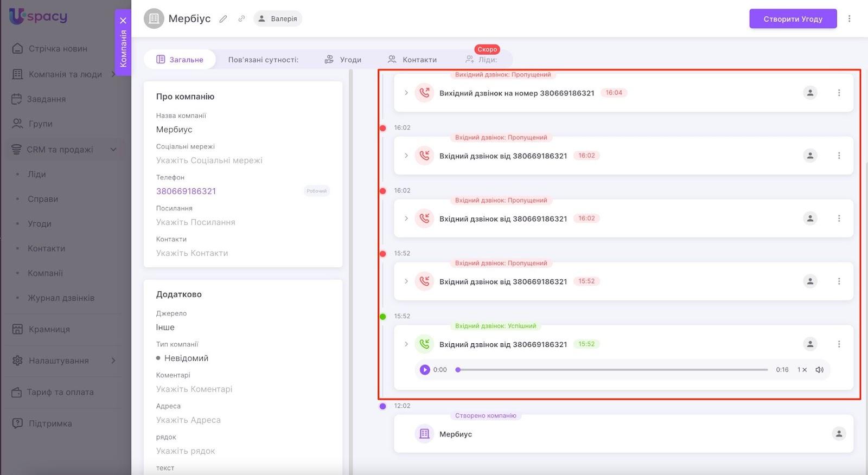The image size is (868, 475).
Task: Click the user avatar on the 16:04 outgoing call
Action: point(810,93)
